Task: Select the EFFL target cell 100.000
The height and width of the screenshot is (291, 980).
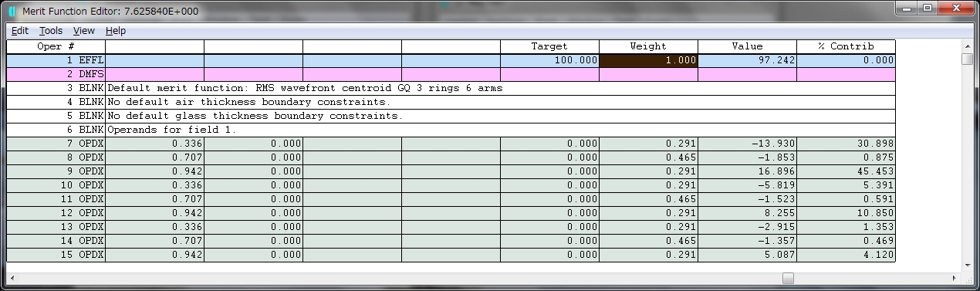Action: pos(549,60)
